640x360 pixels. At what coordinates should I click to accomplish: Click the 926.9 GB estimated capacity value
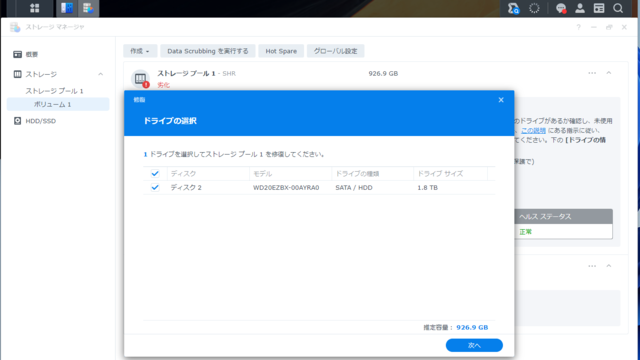click(x=472, y=327)
